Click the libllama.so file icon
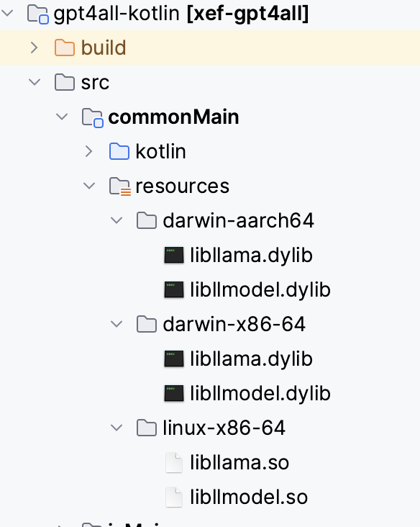Image resolution: width=420 pixels, height=527 pixels. click(x=174, y=462)
